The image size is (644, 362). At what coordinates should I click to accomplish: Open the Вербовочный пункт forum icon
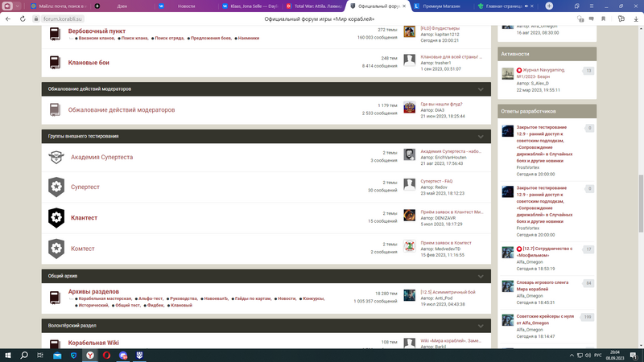tap(55, 34)
